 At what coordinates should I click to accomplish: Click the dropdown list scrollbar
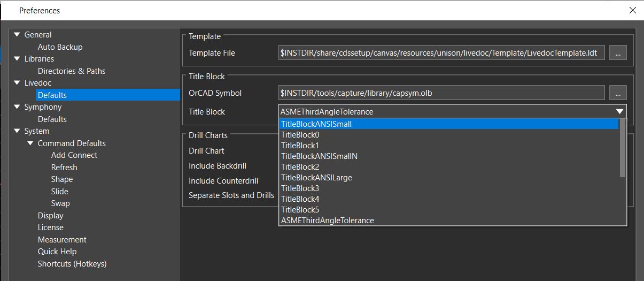point(622,148)
